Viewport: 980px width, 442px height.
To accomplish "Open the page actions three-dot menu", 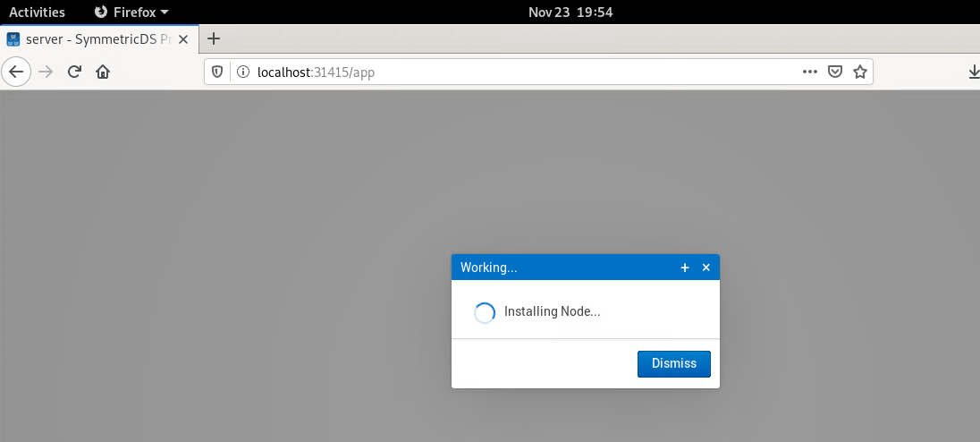I will [x=809, y=72].
